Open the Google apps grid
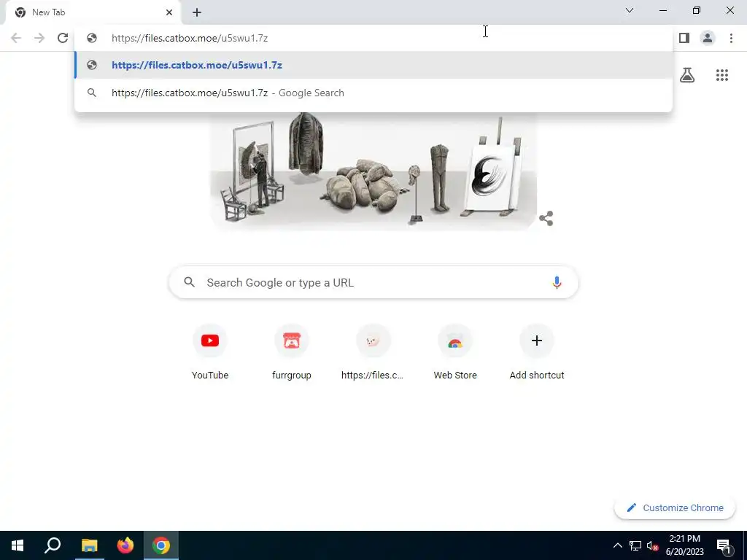This screenshot has height=560, width=747. (x=721, y=75)
